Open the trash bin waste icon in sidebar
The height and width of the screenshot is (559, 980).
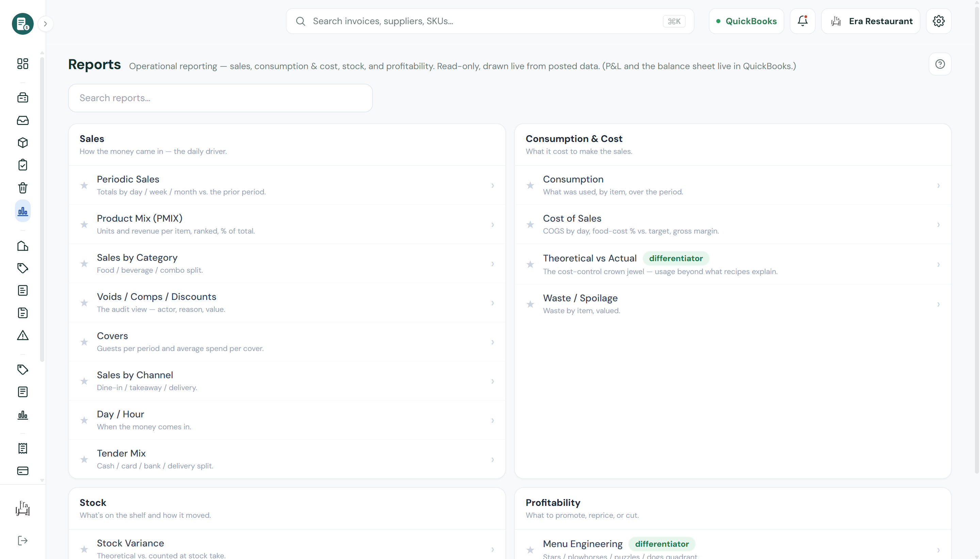(x=23, y=188)
